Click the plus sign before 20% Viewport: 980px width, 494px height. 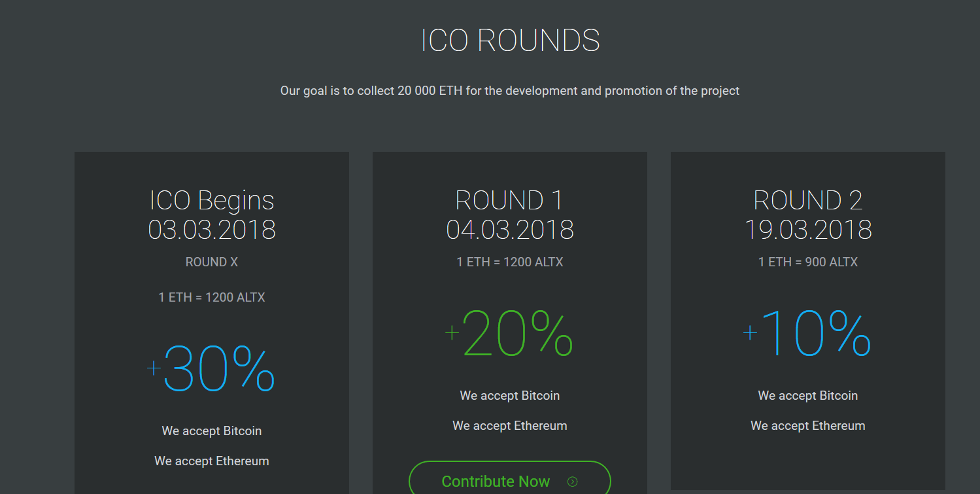[452, 332]
